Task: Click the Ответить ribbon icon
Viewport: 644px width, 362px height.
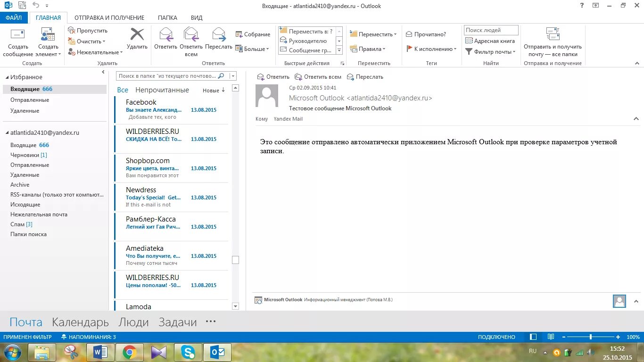Action: pyautogui.click(x=165, y=39)
